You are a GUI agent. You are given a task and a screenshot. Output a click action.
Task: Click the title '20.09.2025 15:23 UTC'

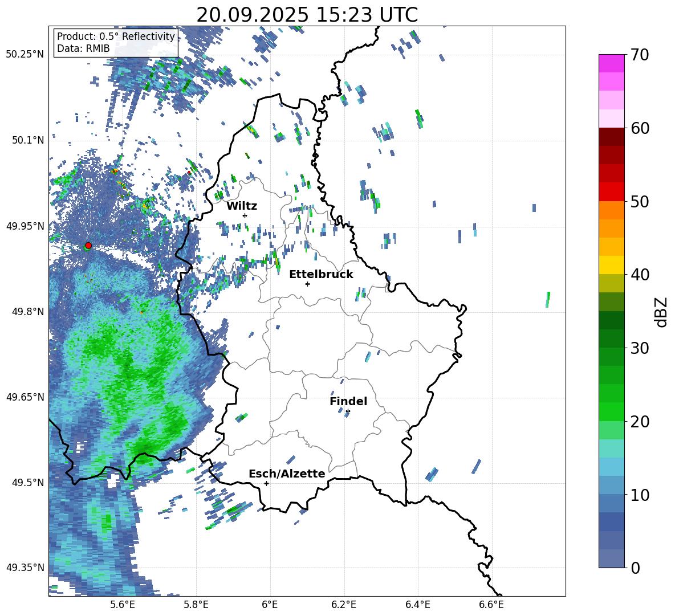[307, 15]
